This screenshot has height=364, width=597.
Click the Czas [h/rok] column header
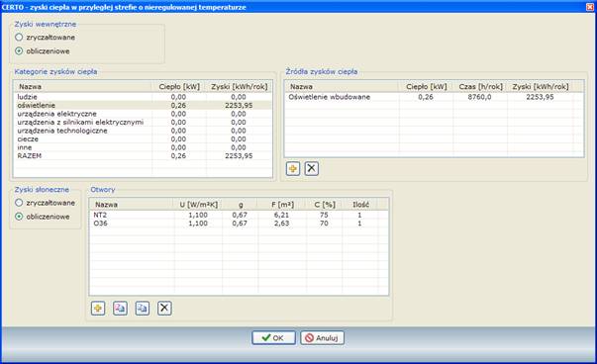[x=480, y=87]
